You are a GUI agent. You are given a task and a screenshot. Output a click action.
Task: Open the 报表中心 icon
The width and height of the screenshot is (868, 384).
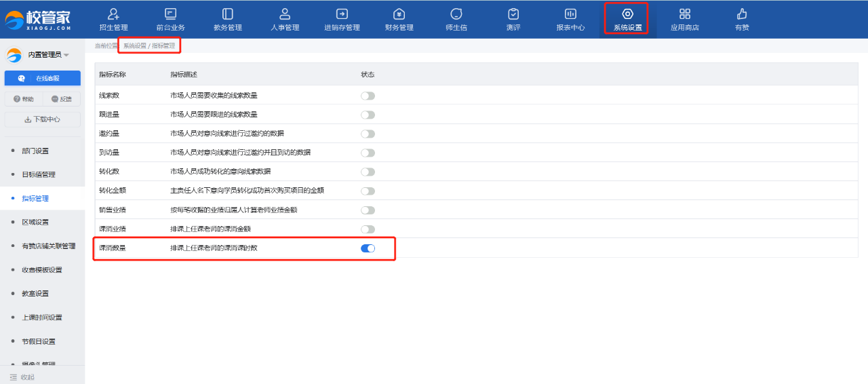pos(570,14)
